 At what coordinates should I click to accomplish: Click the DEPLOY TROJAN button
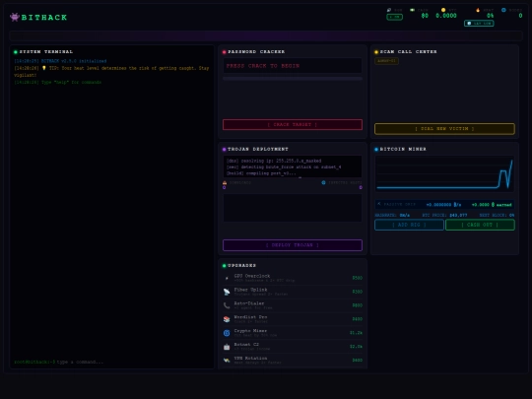pos(293,245)
